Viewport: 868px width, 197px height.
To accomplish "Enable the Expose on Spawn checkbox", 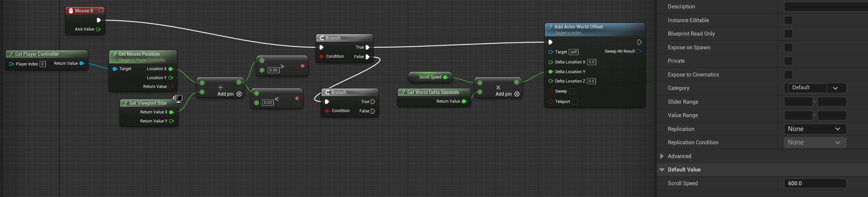I will pyautogui.click(x=789, y=47).
